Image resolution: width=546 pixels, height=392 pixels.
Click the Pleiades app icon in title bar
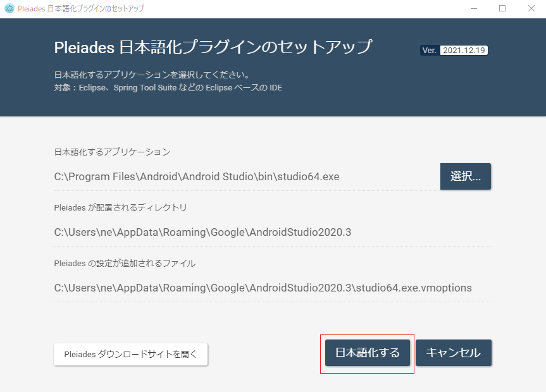[x=9, y=8]
